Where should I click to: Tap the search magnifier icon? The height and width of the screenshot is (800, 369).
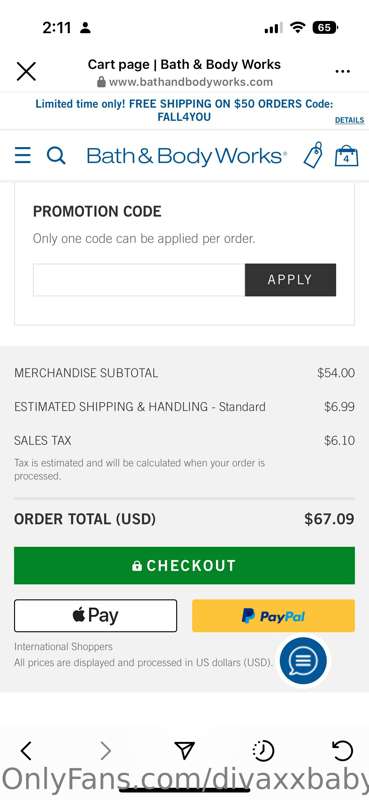click(56, 155)
